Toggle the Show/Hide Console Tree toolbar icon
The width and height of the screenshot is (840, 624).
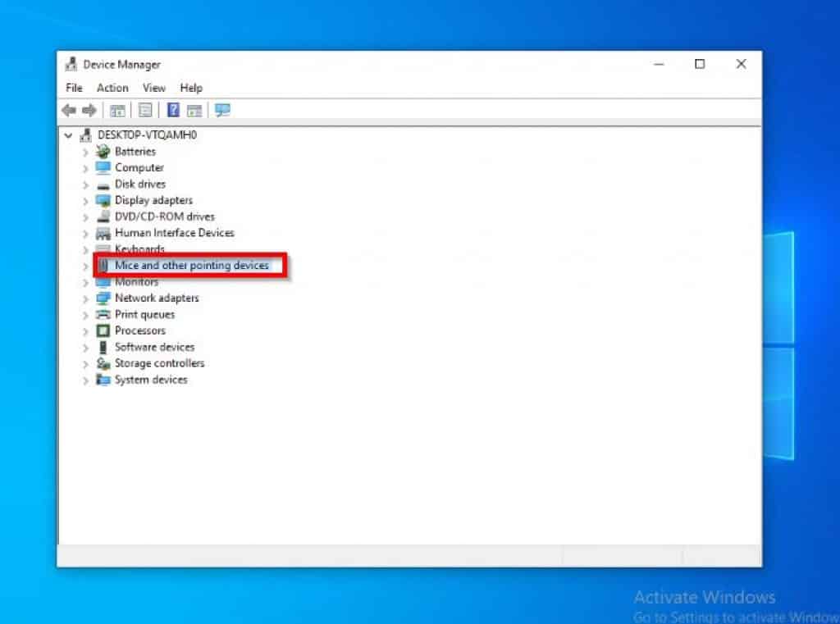[117, 111]
